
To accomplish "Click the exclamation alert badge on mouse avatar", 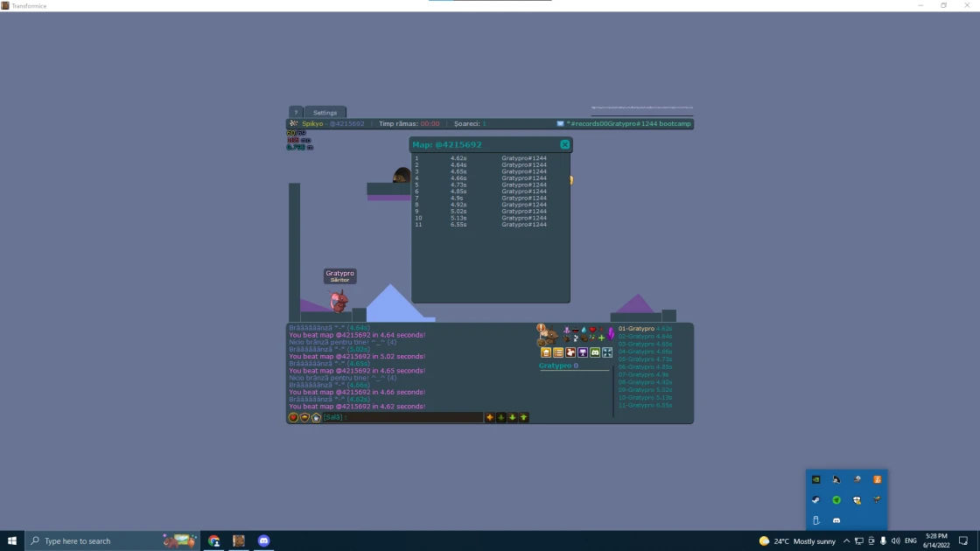I will click(541, 328).
